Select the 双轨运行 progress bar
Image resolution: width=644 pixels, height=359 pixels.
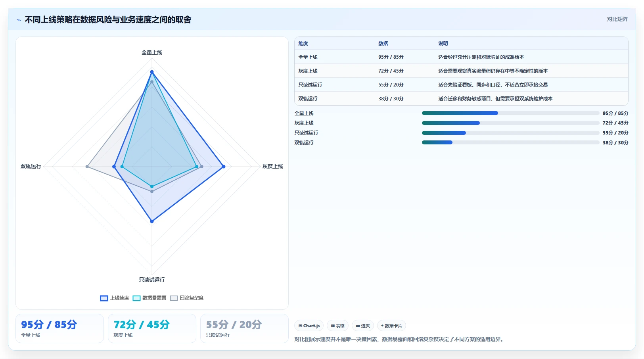tap(511, 142)
